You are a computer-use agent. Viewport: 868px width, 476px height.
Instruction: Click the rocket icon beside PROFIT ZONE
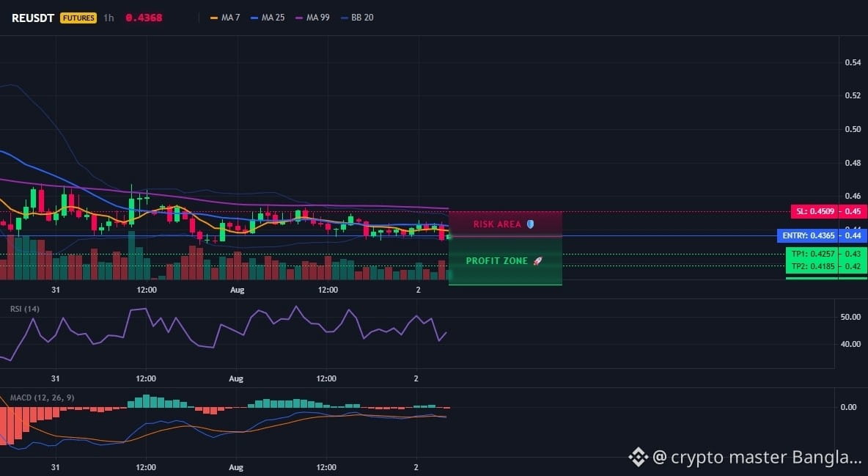[x=537, y=261]
